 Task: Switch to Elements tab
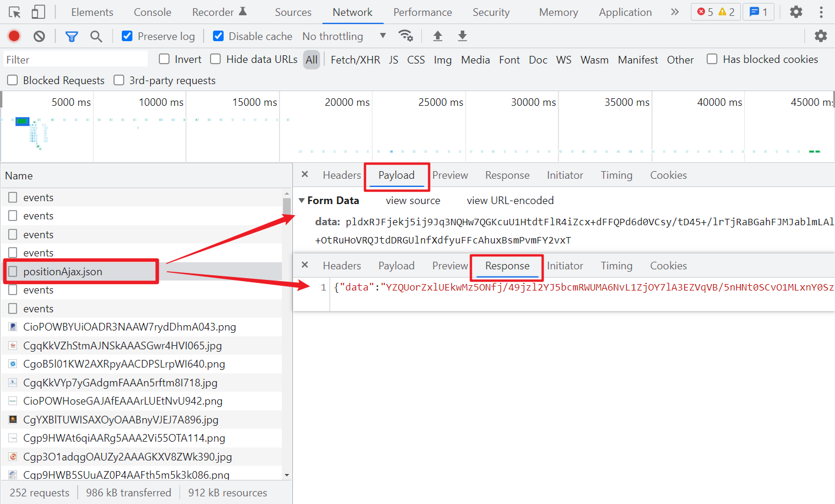92,12
